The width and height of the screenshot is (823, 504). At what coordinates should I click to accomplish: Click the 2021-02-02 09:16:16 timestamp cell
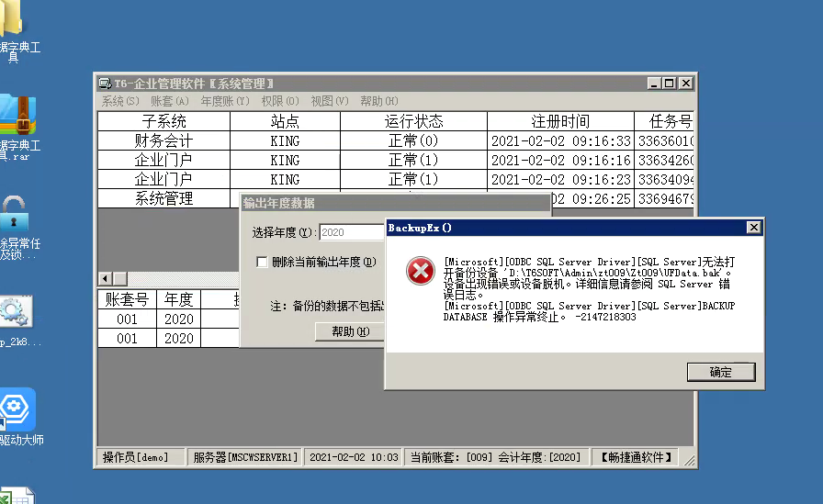point(560,160)
